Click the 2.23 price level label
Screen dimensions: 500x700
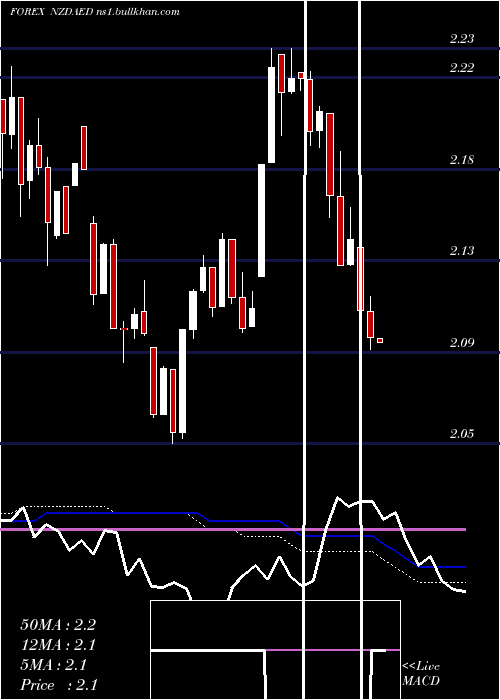coord(462,38)
